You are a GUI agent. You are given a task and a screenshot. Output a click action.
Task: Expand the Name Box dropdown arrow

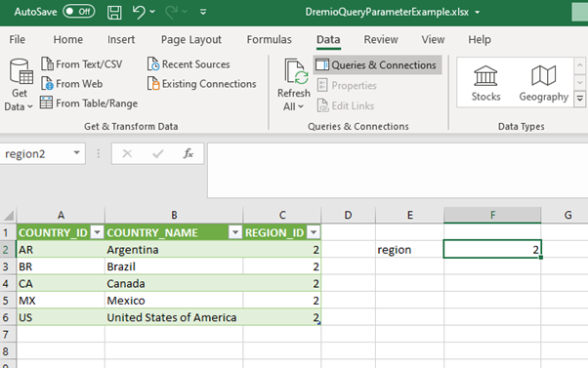(x=76, y=153)
